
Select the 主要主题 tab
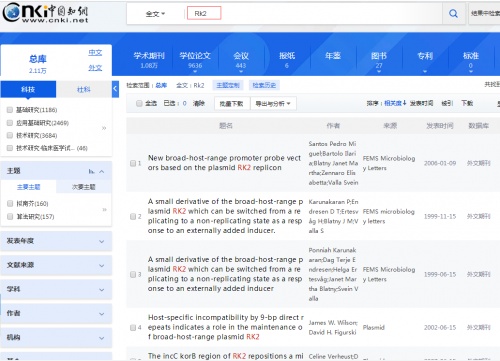(x=28, y=187)
